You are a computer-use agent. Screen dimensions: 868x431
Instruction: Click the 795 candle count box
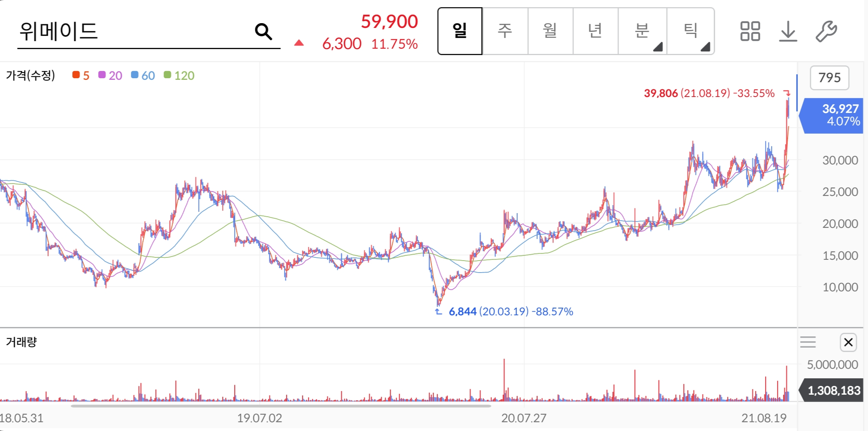829,78
